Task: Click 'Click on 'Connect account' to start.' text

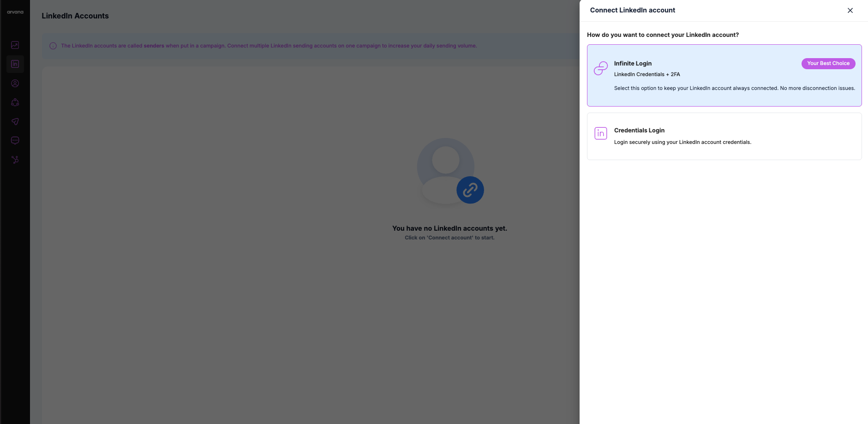Action: tap(449, 238)
